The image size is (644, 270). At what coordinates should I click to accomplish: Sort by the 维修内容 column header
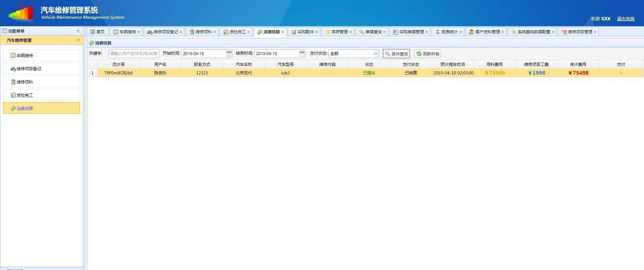pyautogui.click(x=327, y=64)
